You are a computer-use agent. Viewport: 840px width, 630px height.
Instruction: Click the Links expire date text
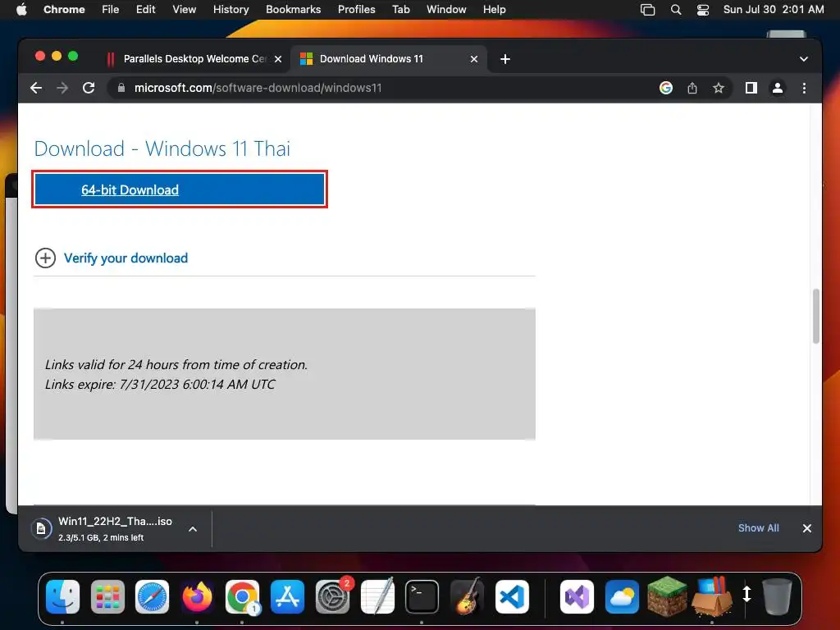[x=160, y=384]
